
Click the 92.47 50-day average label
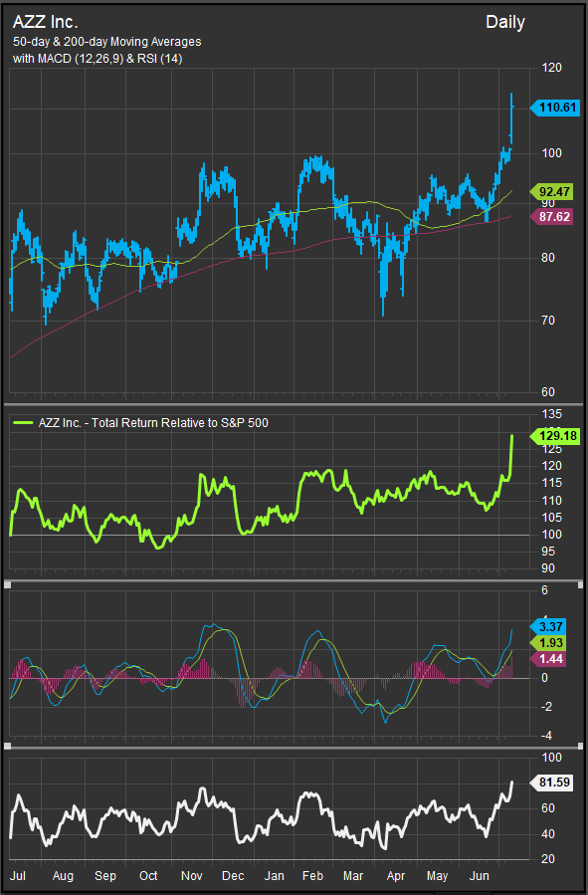point(551,192)
